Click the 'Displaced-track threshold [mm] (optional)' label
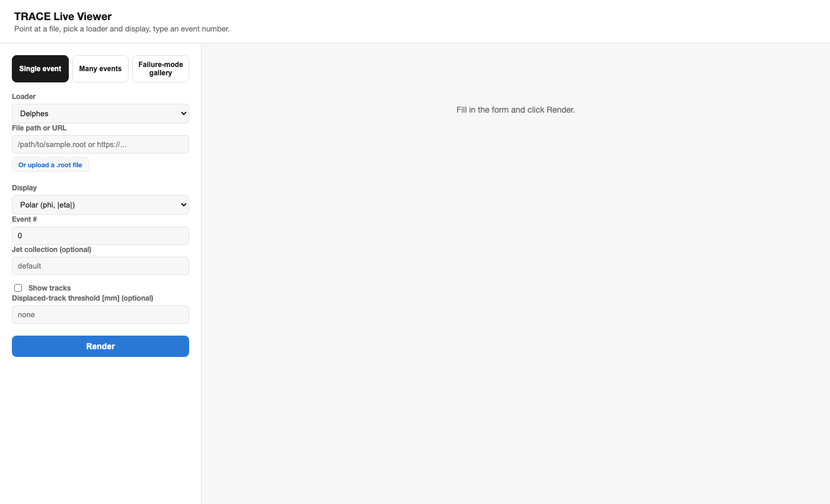This screenshot has width=830, height=504. tap(82, 298)
